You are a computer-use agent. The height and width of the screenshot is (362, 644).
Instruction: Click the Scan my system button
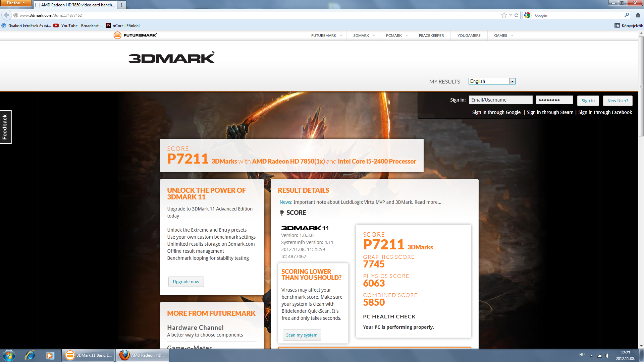tap(302, 335)
